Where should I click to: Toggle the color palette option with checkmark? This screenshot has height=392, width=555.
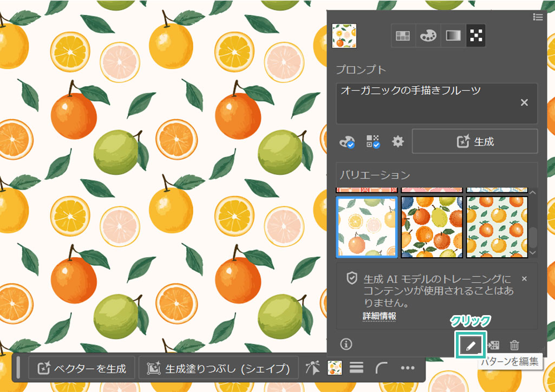[x=347, y=142]
